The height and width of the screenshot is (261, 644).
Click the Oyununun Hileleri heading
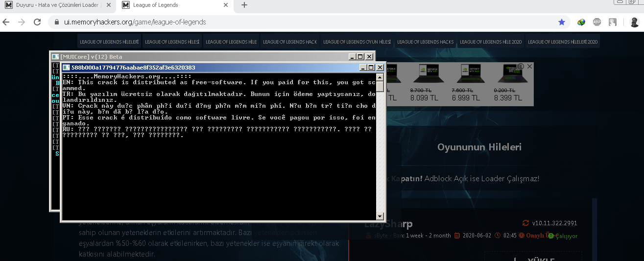point(479,147)
